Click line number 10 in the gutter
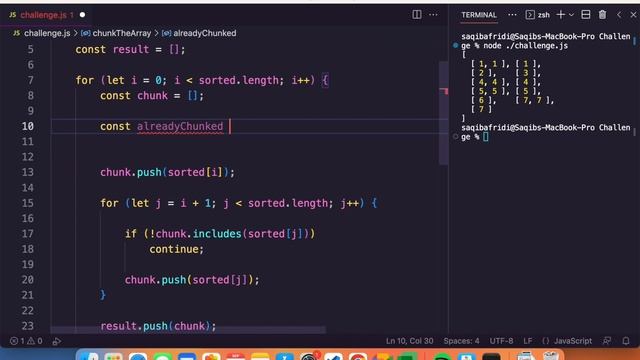Viewport: 640px width, 360px height. (x=28, y=127)
